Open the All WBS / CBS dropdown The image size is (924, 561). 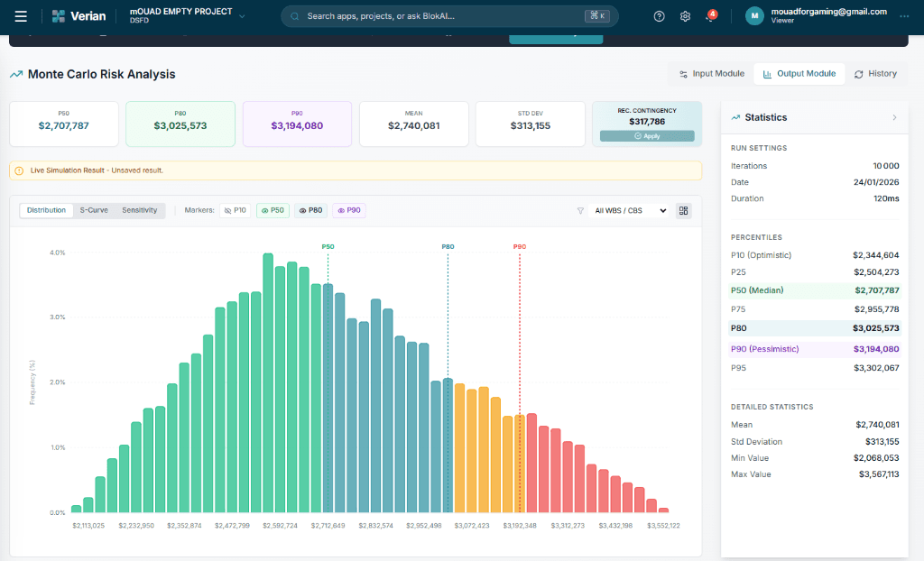pos(630,210)
